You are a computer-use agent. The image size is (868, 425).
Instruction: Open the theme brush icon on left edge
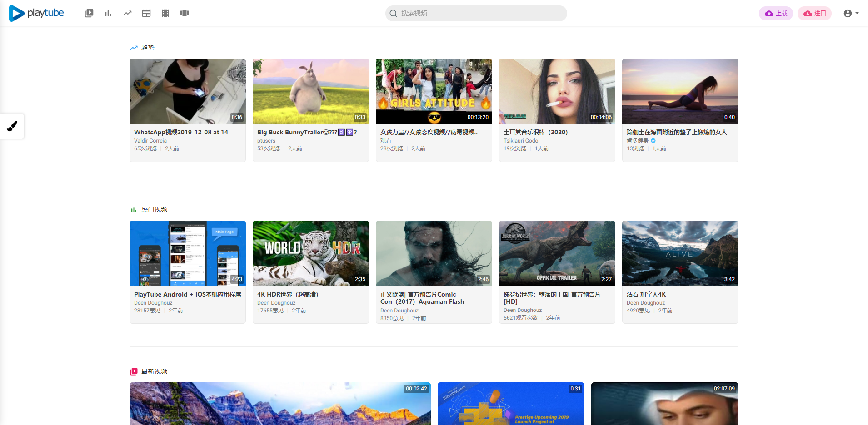12,126
